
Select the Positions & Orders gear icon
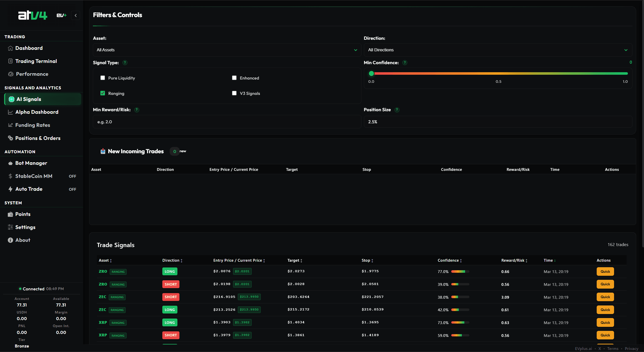10,138
